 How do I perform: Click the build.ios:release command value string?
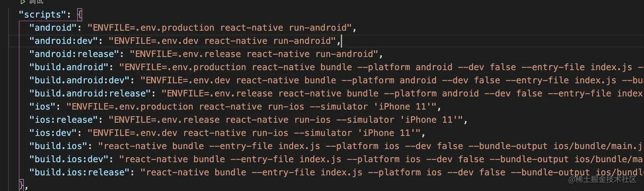point(392,172)
